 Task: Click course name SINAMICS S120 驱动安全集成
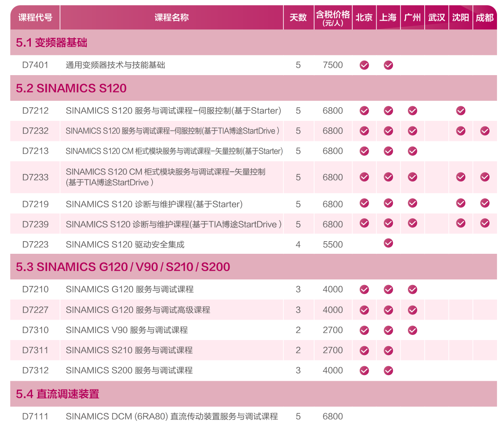125,244
